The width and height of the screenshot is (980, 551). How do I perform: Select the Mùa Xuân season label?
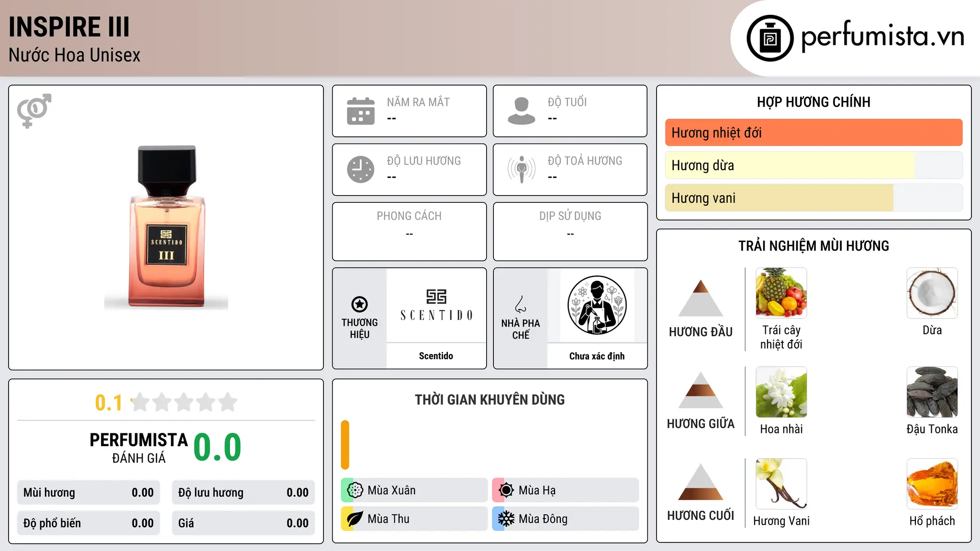(x=391, y=490)
